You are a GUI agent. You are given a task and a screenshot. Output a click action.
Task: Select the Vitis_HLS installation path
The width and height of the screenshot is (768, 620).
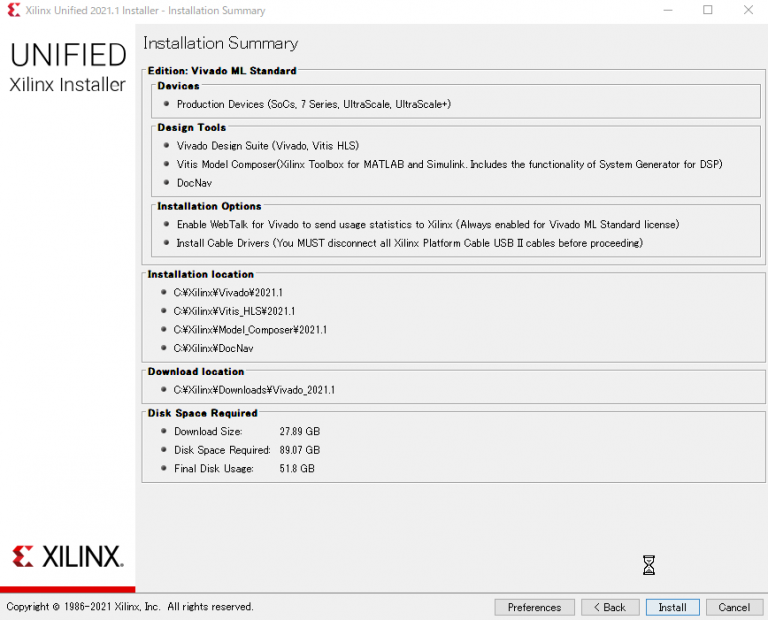(x=234, y=311)
